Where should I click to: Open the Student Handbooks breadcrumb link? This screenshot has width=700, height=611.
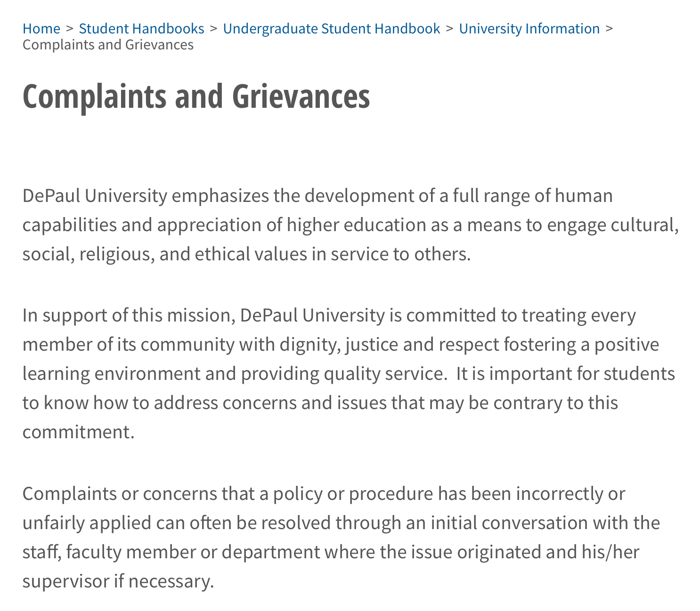[x=141, y=29]
